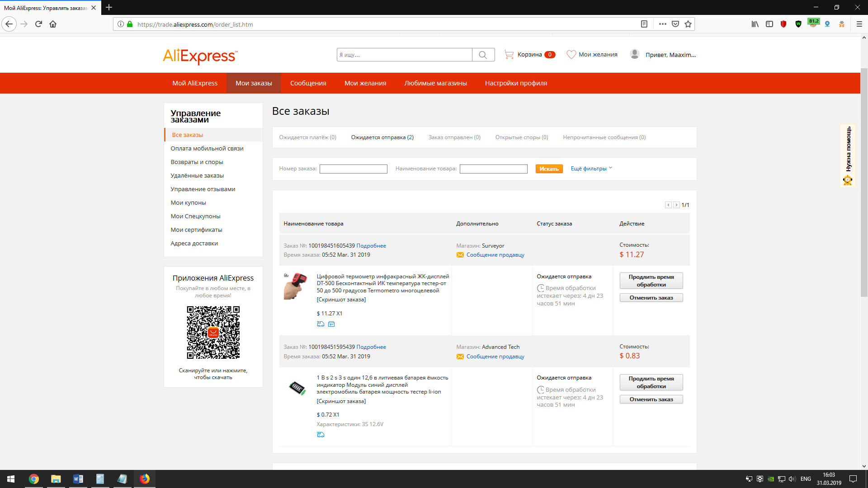Viewport: 868px width, 488px height.
Task: Filter by 'Заказ отправлен (0)'
Action: tap(454, 137)
